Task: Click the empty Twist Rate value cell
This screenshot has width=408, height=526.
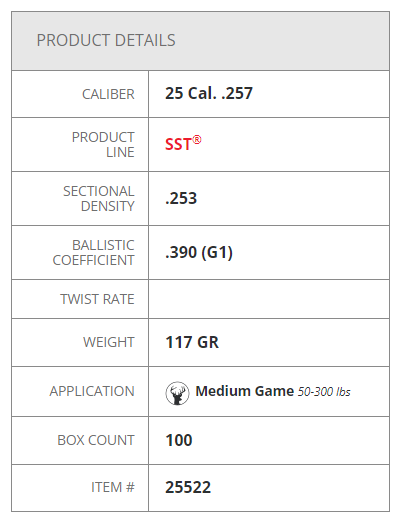Action: 269,299
